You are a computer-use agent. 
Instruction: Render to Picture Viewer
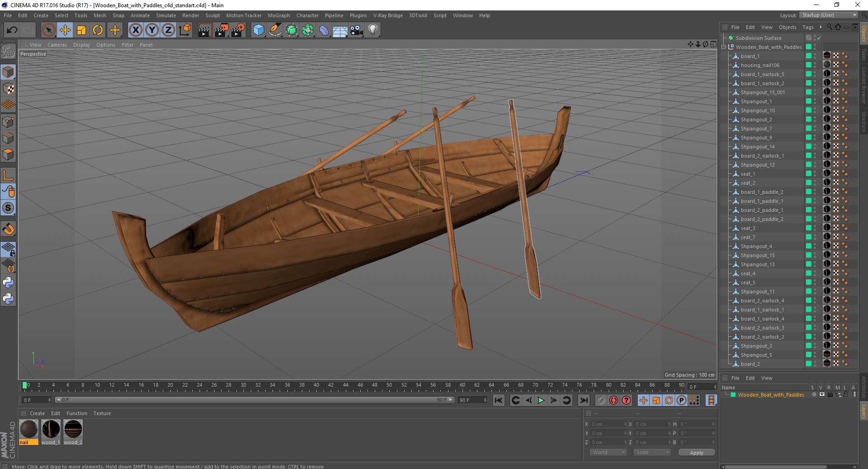(x=221, y=30)
